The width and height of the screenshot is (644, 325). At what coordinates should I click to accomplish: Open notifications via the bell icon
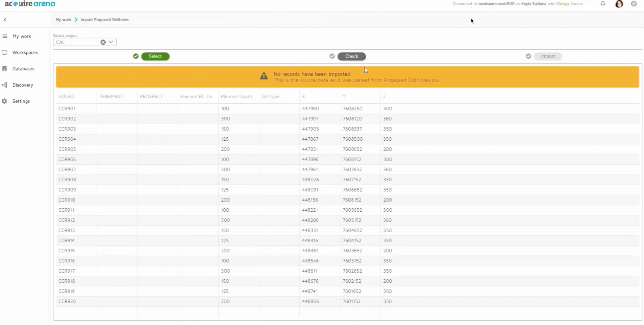(x=603, y=4)
